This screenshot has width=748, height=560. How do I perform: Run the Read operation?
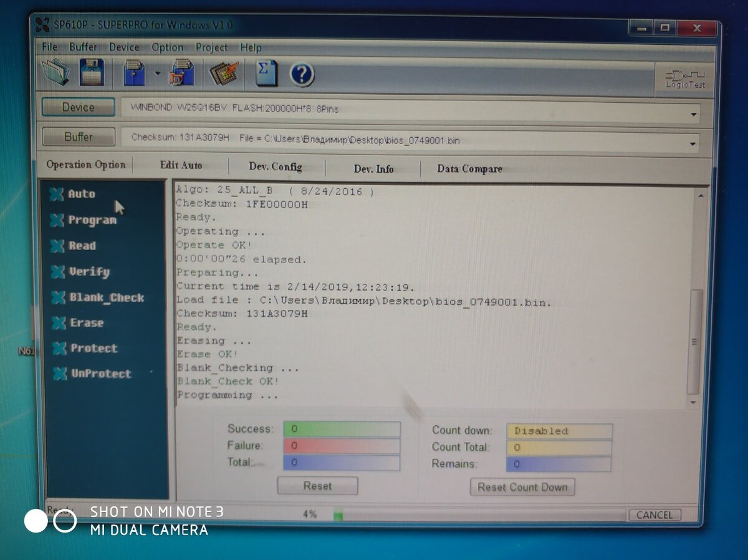pyautogui.click(x=73, y=246)
